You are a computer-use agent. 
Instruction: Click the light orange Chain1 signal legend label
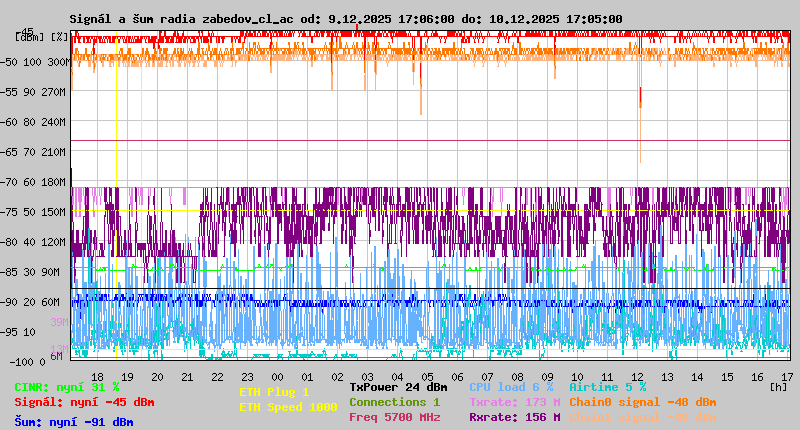643,417
